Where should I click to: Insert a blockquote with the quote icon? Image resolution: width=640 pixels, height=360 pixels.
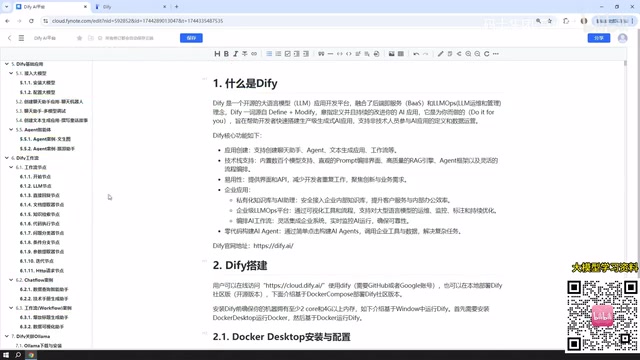(x=321, y=54)
